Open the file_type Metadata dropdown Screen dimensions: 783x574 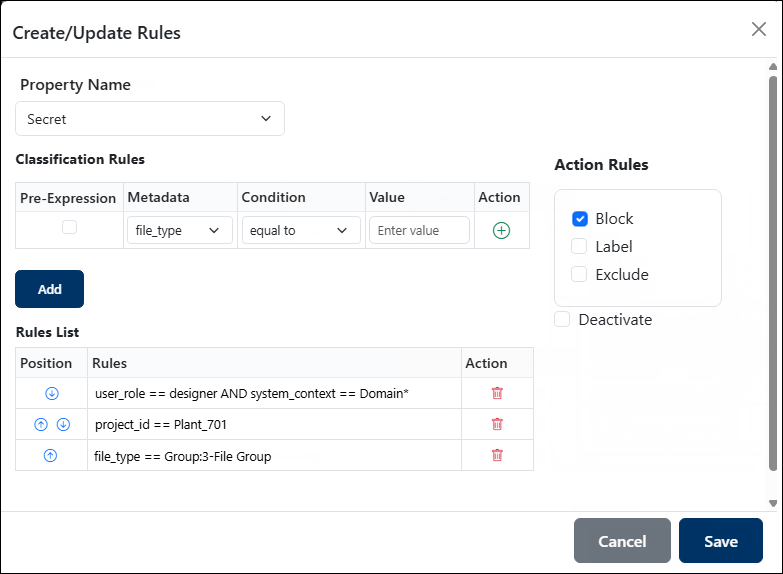click(180, 230)
